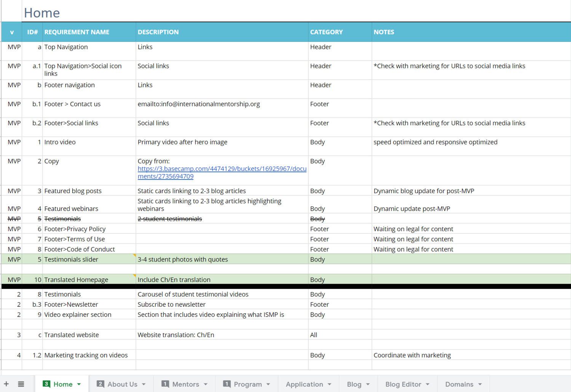This screenshot has width=571, height=392.
Task: Open the Program tab dropdown arrow
Action: pos(268,384)
